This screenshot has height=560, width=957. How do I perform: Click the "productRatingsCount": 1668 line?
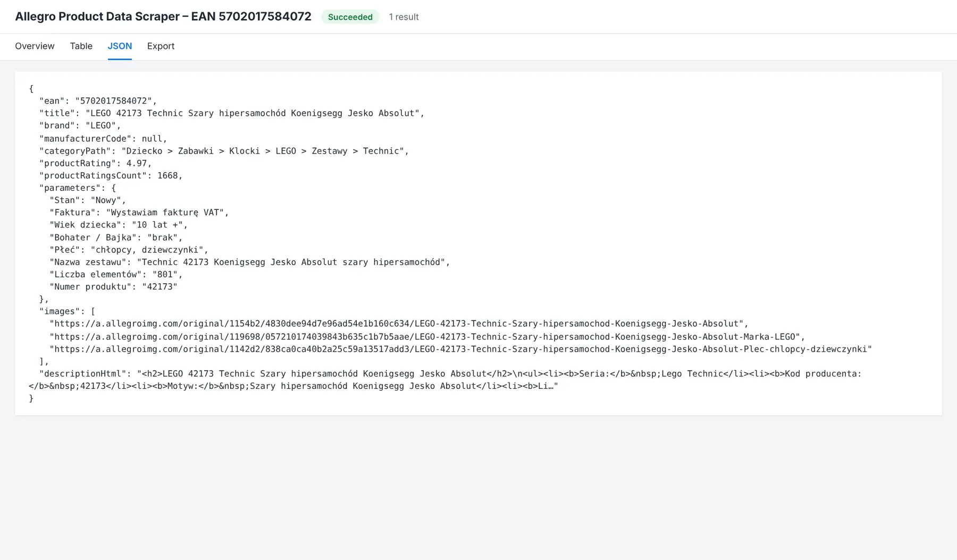[x=111, y=175]
